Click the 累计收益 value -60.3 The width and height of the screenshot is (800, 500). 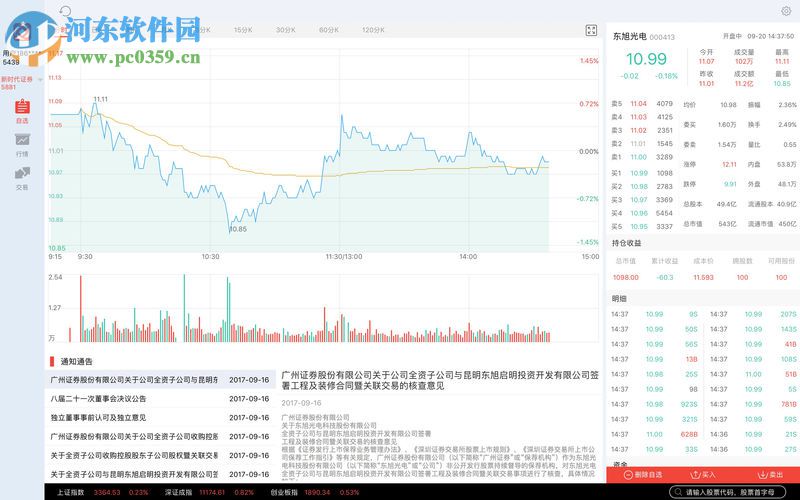665,277
